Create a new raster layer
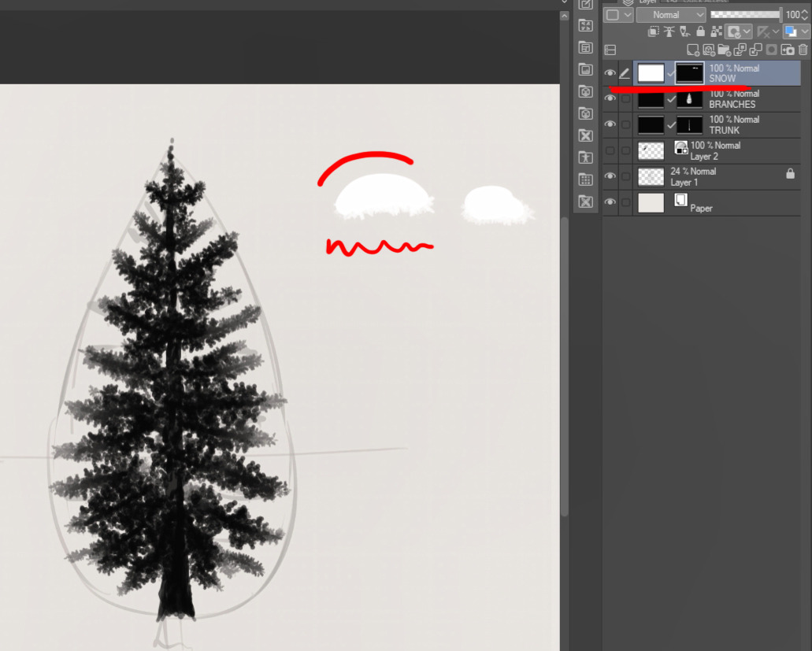812x651 pixels. tap(693, 50)
